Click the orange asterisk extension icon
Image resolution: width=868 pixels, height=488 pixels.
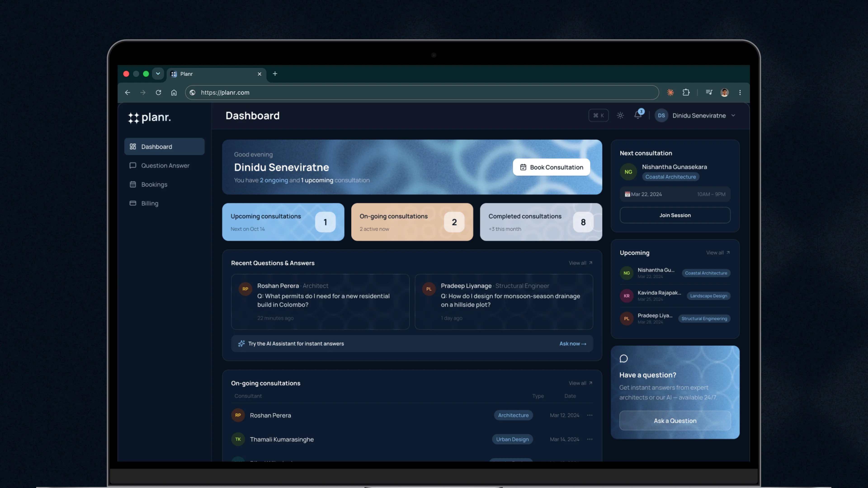pyautogui.click(x=670, y=92)
